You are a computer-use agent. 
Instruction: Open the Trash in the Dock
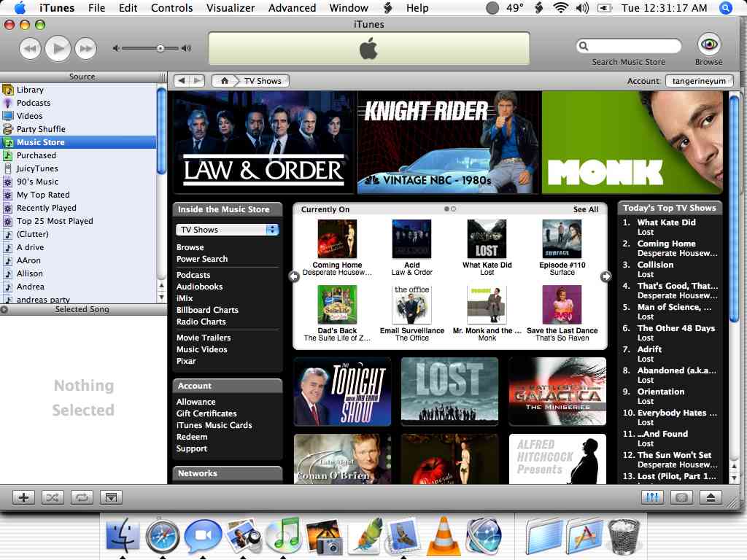623,537
